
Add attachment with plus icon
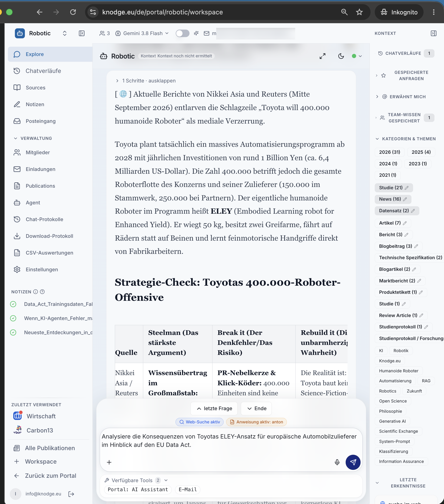[x=109, y=462]
